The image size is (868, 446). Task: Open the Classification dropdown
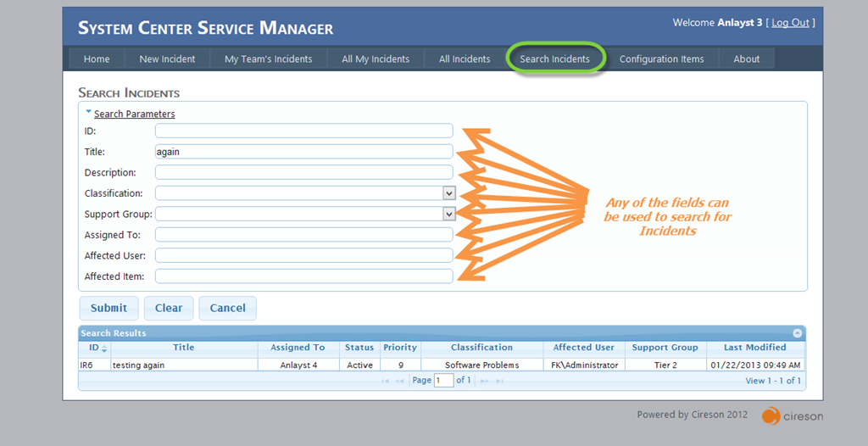(x=449, y=193)
